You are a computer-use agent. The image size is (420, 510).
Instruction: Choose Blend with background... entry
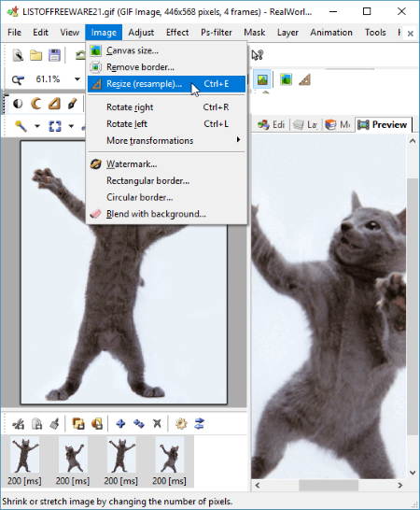coord(166,214)
